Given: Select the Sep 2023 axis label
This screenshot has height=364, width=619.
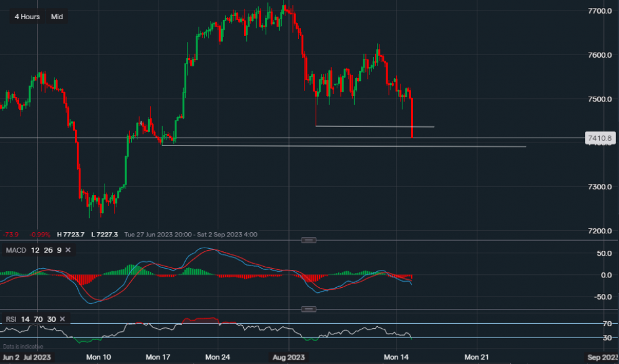Looking at the screenshot, I should pos(604,357).
